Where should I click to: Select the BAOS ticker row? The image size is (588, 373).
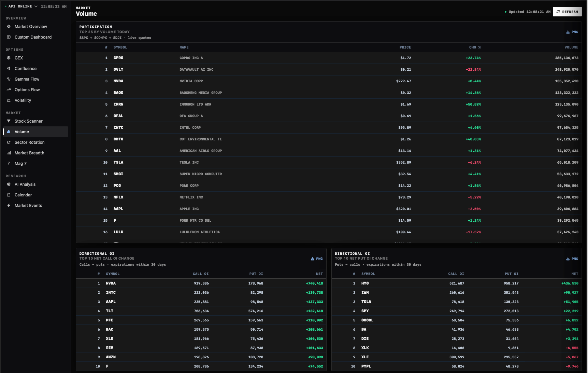point(118,93)
